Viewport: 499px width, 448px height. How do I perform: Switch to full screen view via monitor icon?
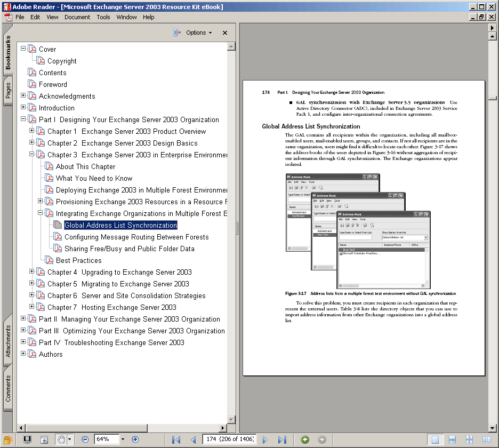coord(27,439)
